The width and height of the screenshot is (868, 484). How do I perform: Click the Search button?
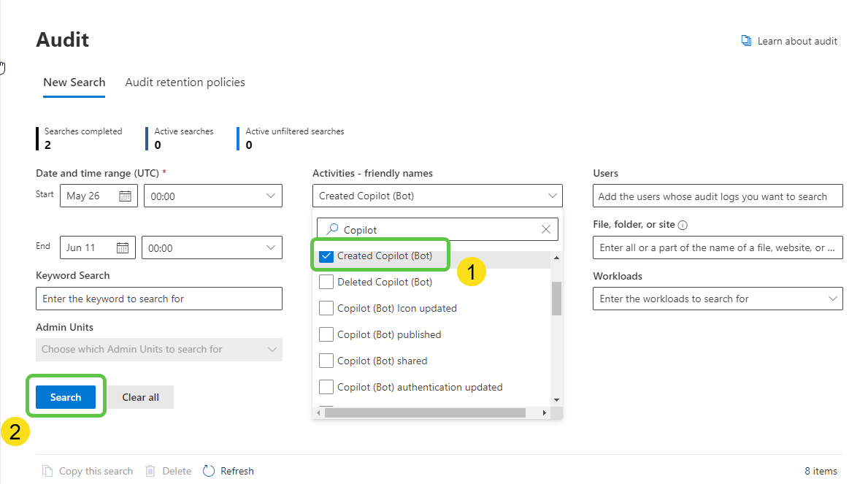66,396
